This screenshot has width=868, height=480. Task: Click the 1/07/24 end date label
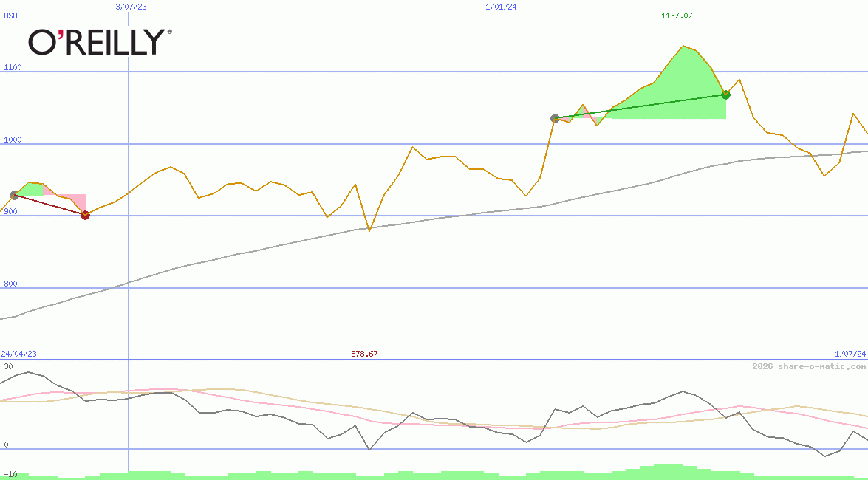[x=850, y=354]
